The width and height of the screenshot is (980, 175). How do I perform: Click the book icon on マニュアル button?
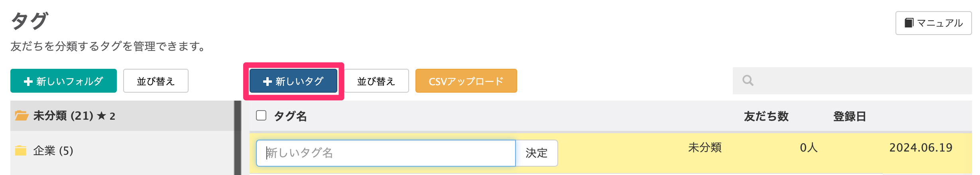click(909, 23)
